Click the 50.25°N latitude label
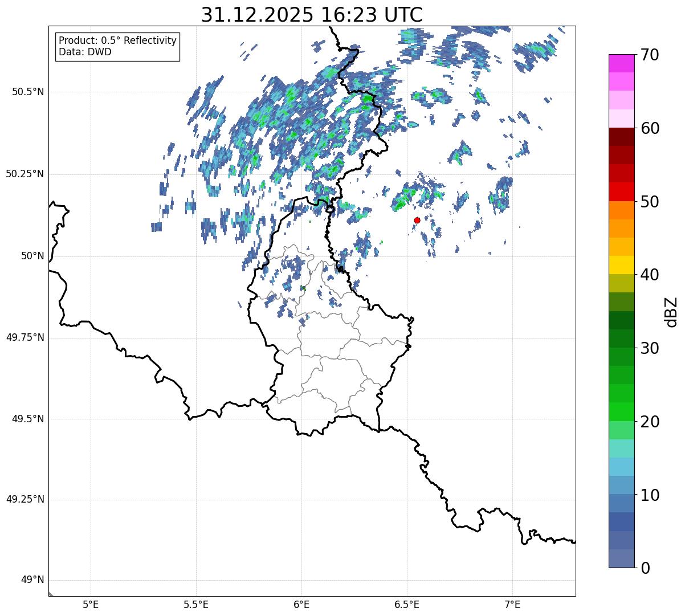The height and width of the screenshot is (616, 685). (25, 174)
